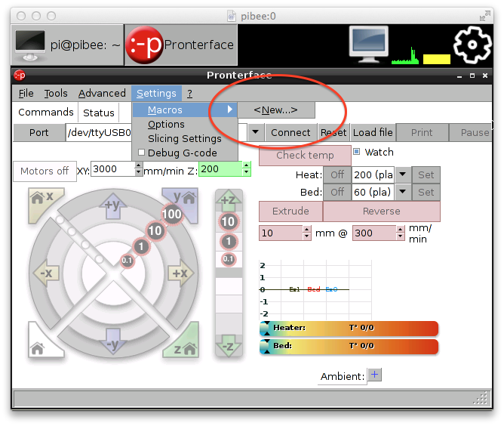Open the Tools menu
The width and height of the screenshot is (504, 426).
coord(56,94)
